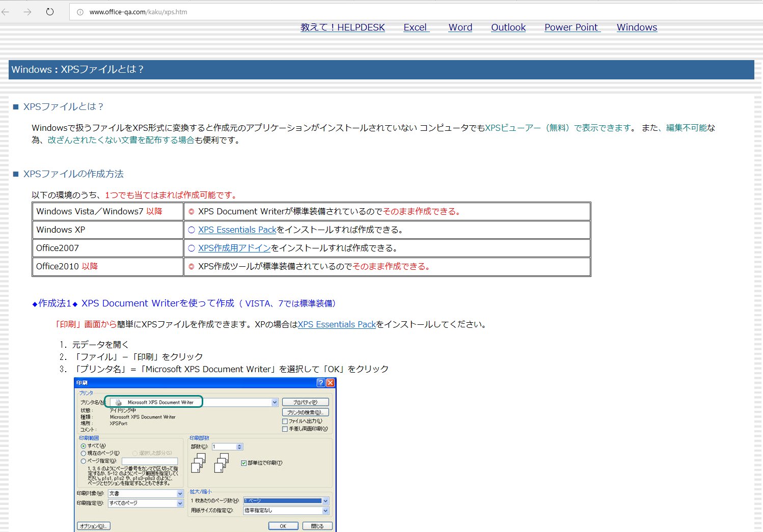This screenshot has height=532, width=763.
Task: Click OK in the print dialog
Action: tap(283, 526)
